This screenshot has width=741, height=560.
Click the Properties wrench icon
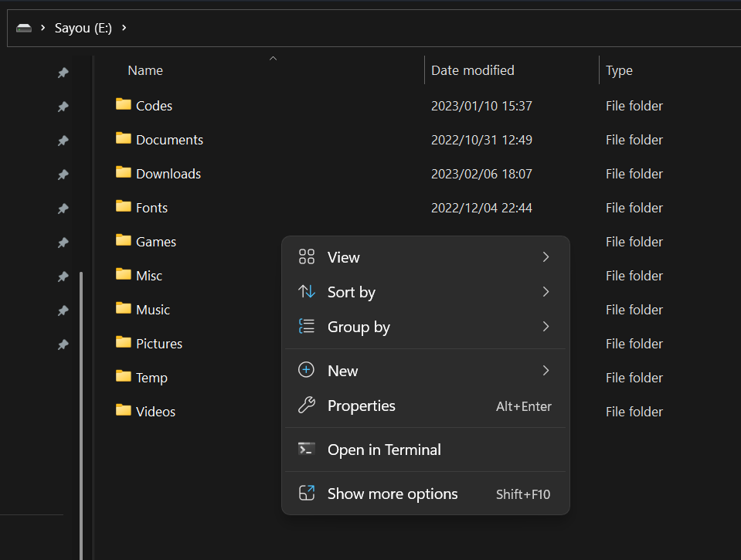[306, 406]
